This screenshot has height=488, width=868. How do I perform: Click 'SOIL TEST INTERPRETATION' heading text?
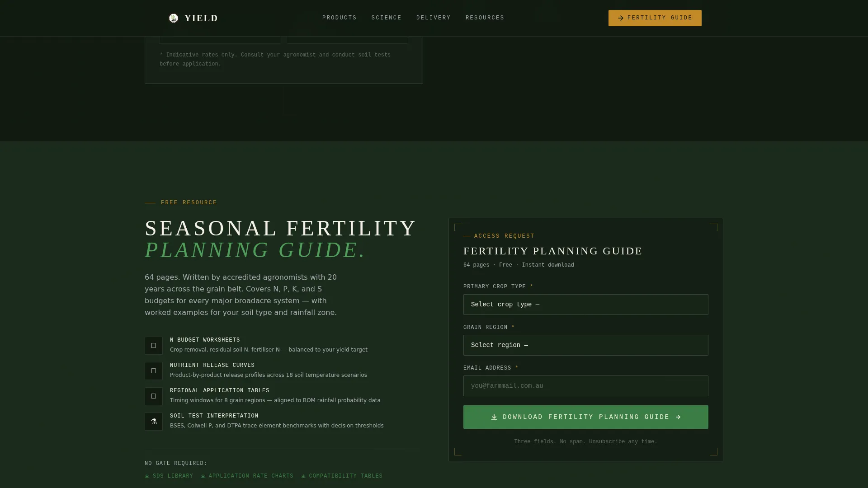214,416
